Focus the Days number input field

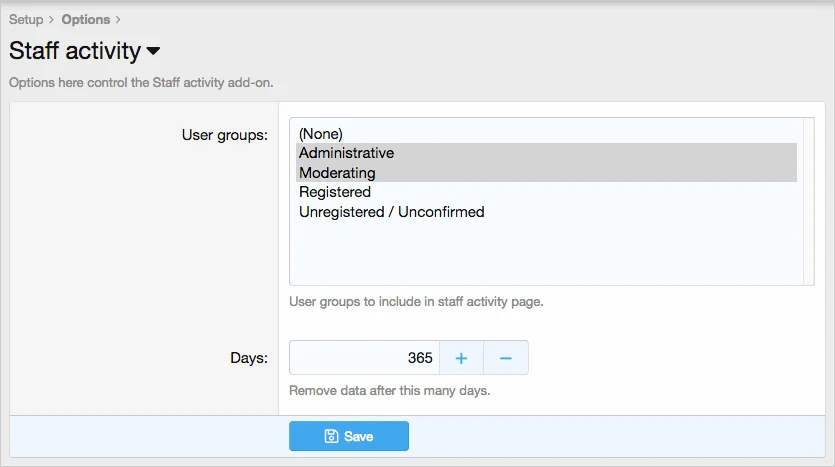(364, 358)
